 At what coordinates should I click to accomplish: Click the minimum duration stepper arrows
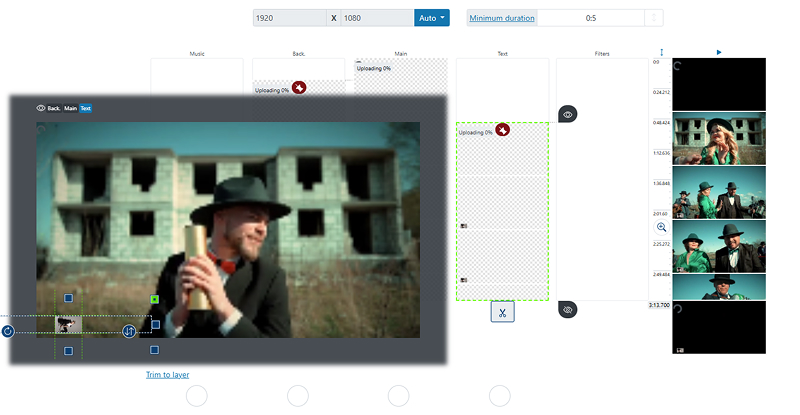(x=655, y=18)
